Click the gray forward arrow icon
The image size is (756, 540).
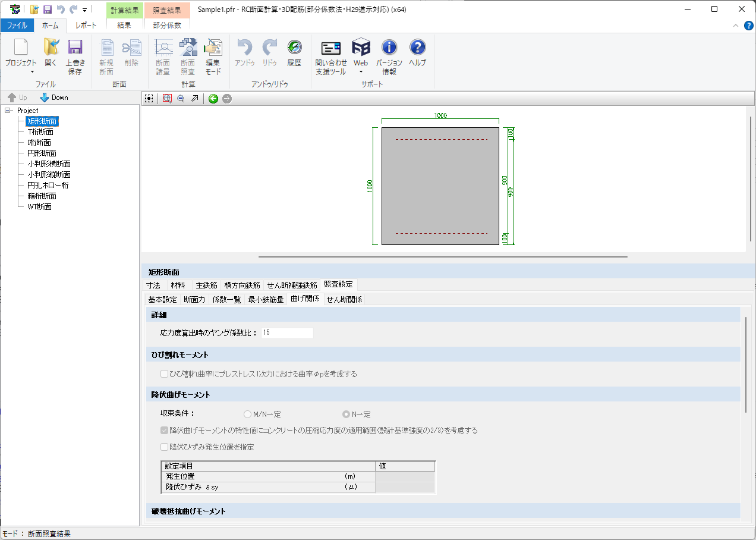[x=227, y=99]
